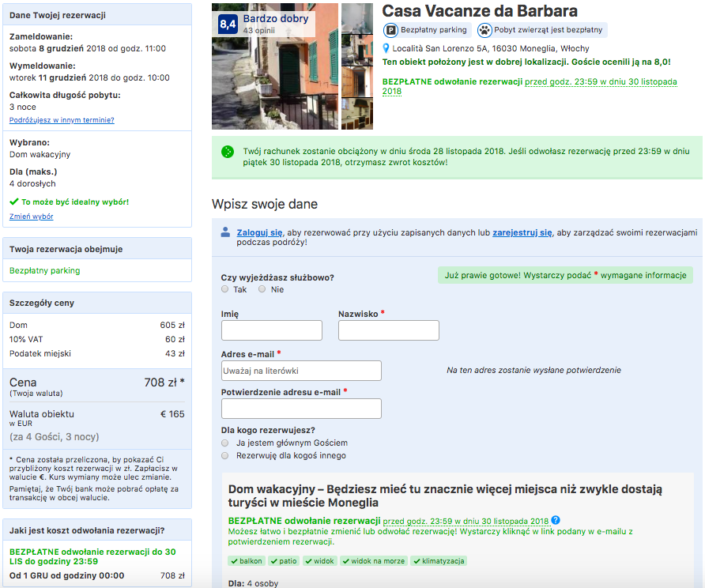Screen dimensions: 705x588
Task: Click the free parking P icon
Action: pos(390,30)
